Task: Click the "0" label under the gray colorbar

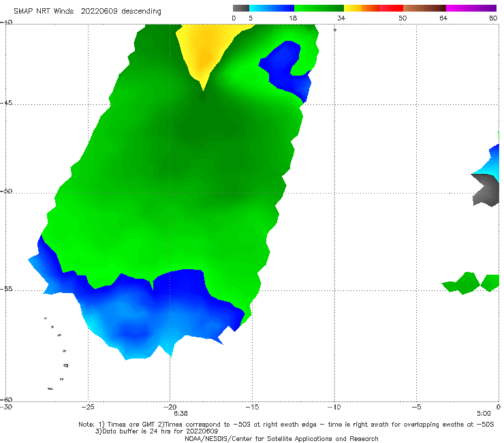Action: point(234,18)
